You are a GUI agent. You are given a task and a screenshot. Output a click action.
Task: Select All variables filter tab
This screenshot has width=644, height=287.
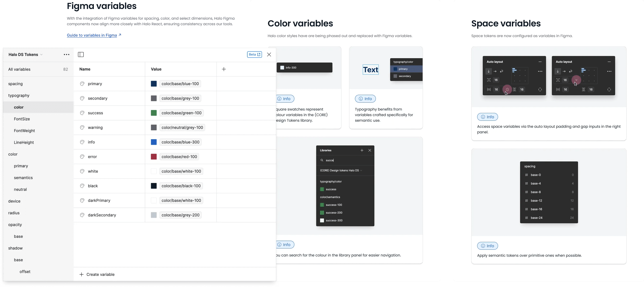(x=19, y=69)
